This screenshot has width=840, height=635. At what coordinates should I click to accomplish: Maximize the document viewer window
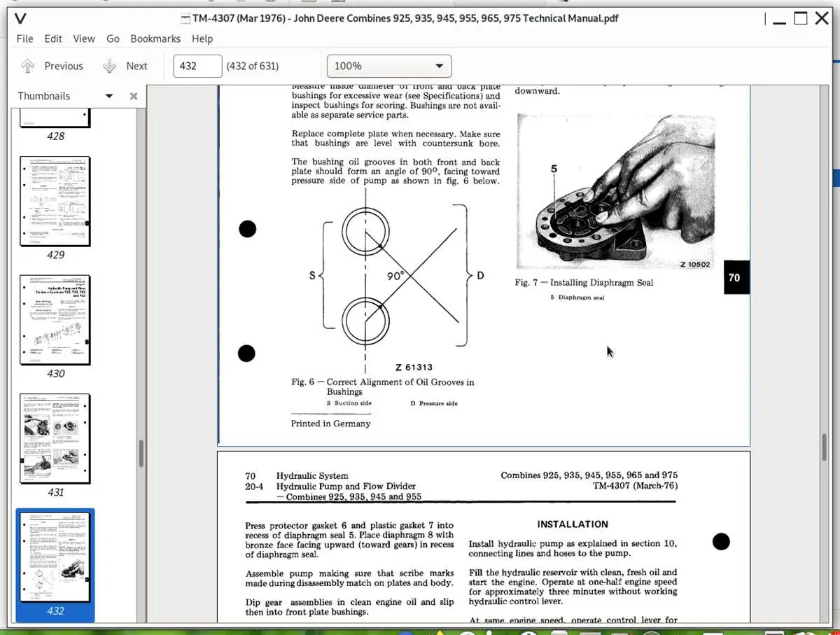coord(801,18)
